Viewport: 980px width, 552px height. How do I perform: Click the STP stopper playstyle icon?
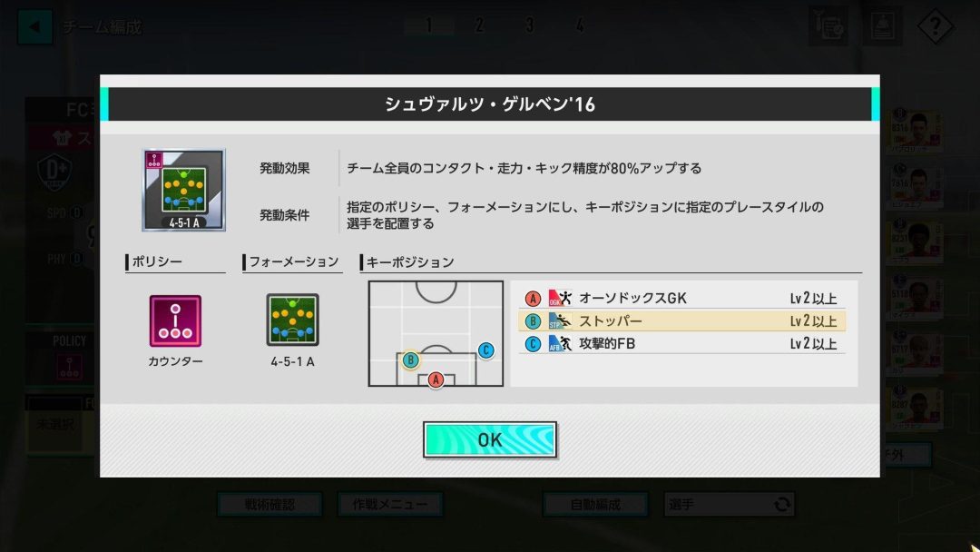click(560, 320)
